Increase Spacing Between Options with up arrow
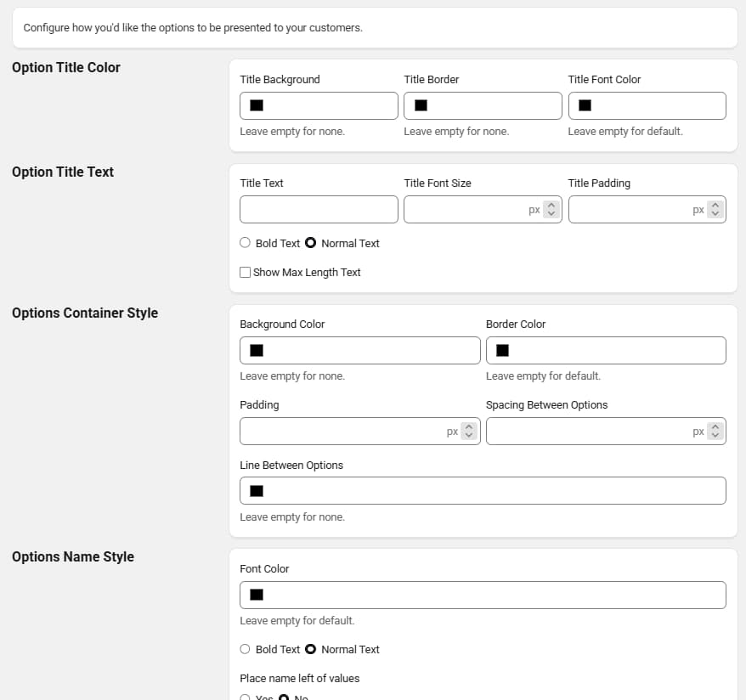 715,427
